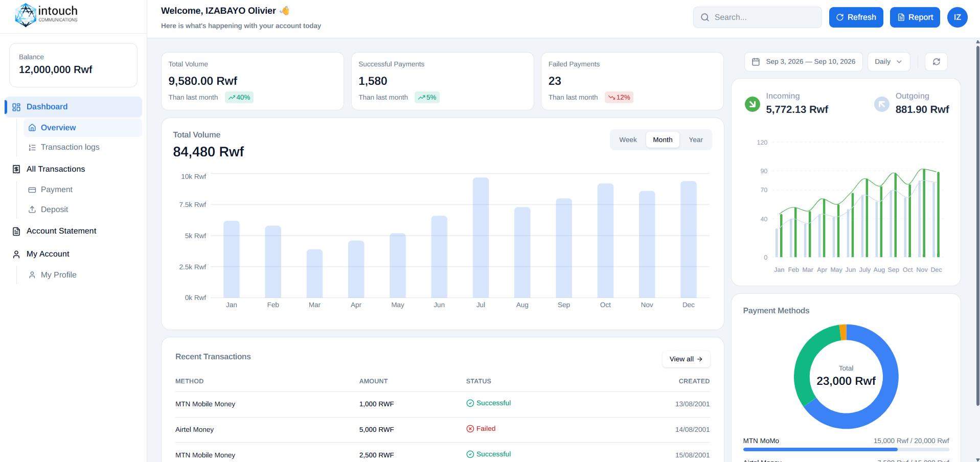This screenshot has width=980, height=462.
Task: Click the Jul bar in Total Volume chart
Action: (x=481, y=238)
